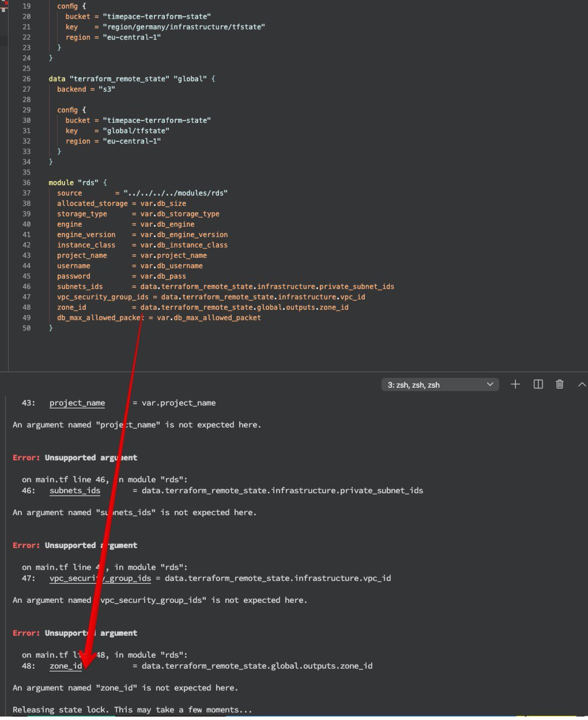The height and width of the screenshot is (720, 588).
Task: Click line number 36 in the gutter
Action: pyautogui.click(x=27, y=183)
